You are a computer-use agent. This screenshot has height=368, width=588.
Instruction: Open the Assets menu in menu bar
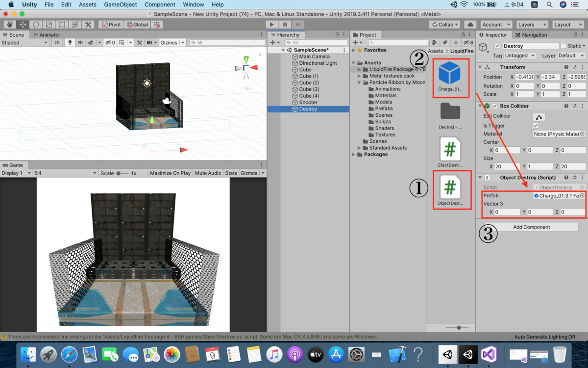click(x=88, y=4)
